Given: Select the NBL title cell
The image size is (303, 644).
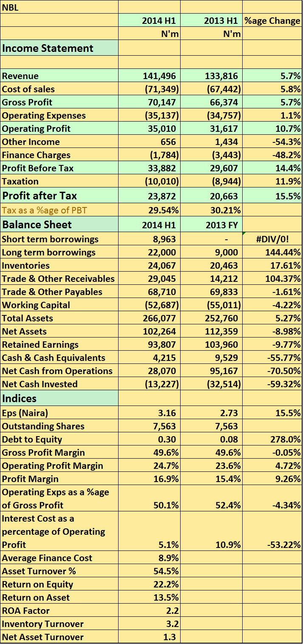Looking at the screenshot, I should [x=59, y=7].
